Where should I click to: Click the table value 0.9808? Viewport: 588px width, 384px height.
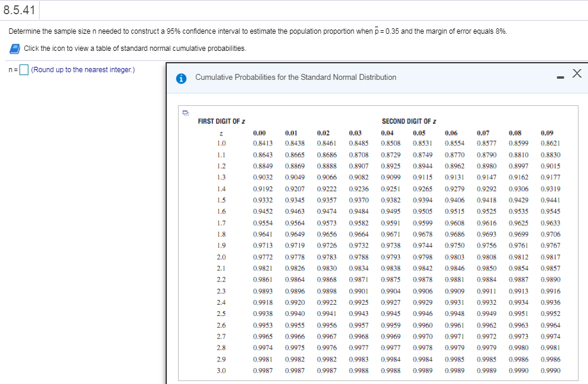[x=486, y=257]
